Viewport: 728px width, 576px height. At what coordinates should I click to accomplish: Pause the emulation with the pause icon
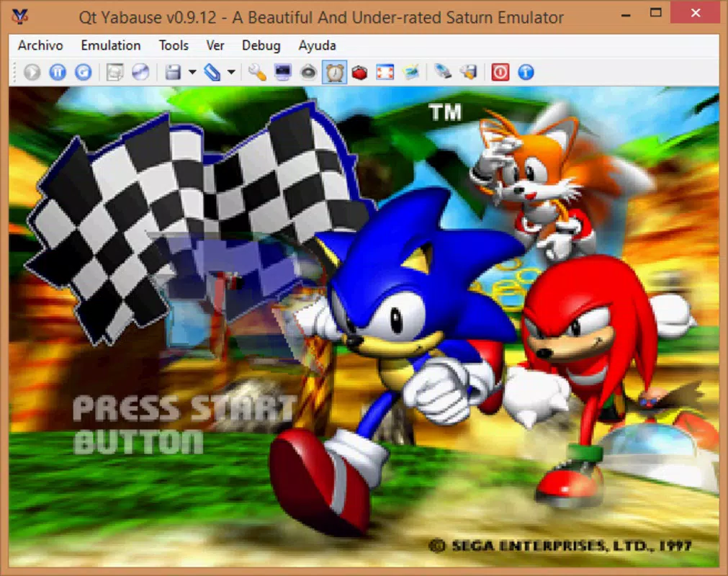[58, 73]
